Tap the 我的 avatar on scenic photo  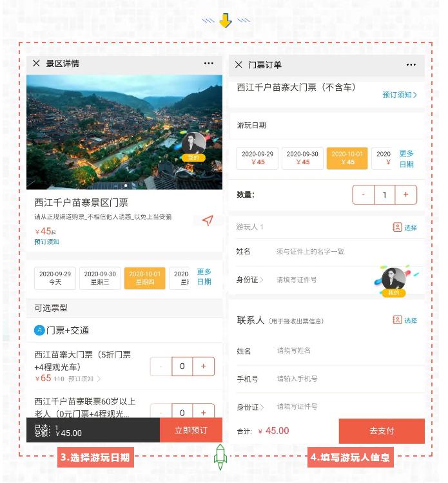pos(193,147)
